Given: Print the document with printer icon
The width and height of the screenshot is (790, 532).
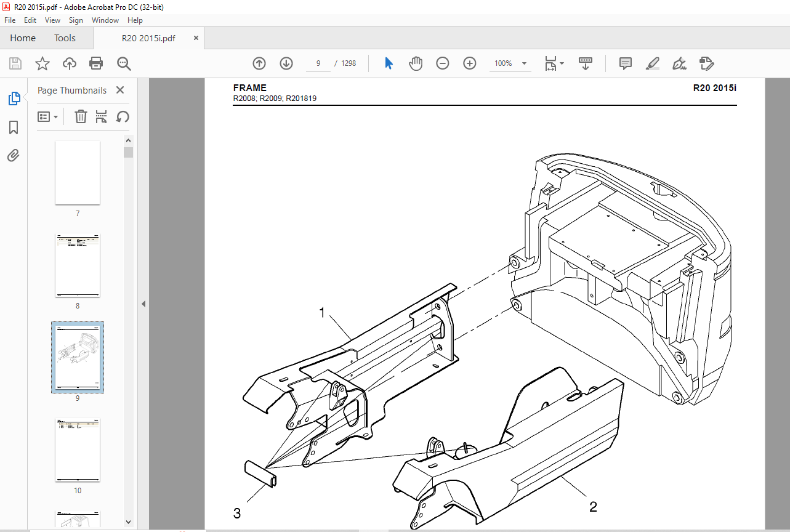Looking at the screenshot, I should pyautogui.click(x=96, y=63).
